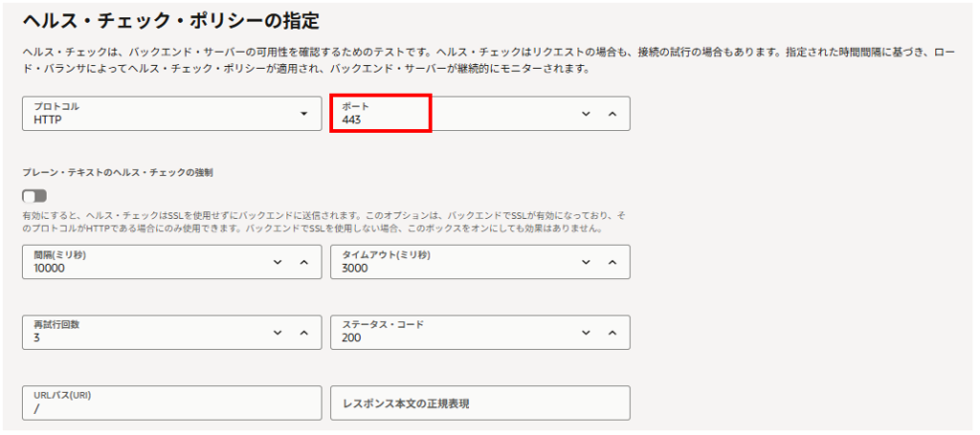Enable プレーン・テキストのヘルス・チェックの強制 toggle
Viewport: 980px width, 435px height.
[34, 196]
